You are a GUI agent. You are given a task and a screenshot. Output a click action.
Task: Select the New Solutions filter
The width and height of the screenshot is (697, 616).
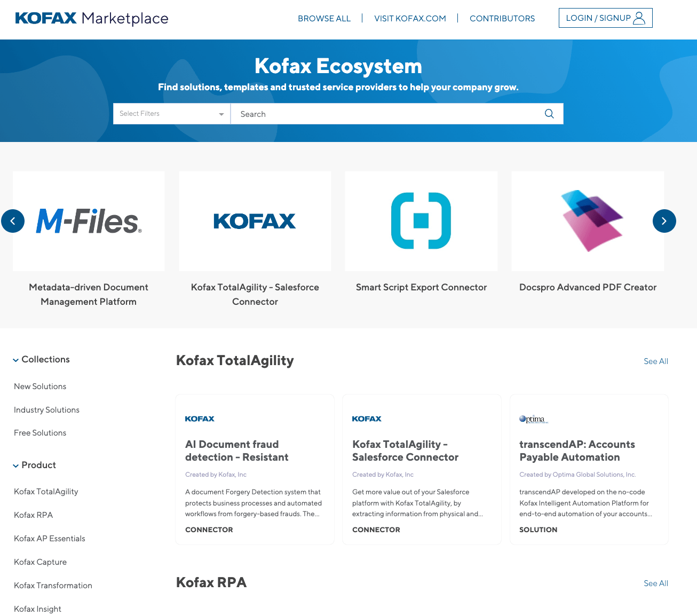point(39,386)
